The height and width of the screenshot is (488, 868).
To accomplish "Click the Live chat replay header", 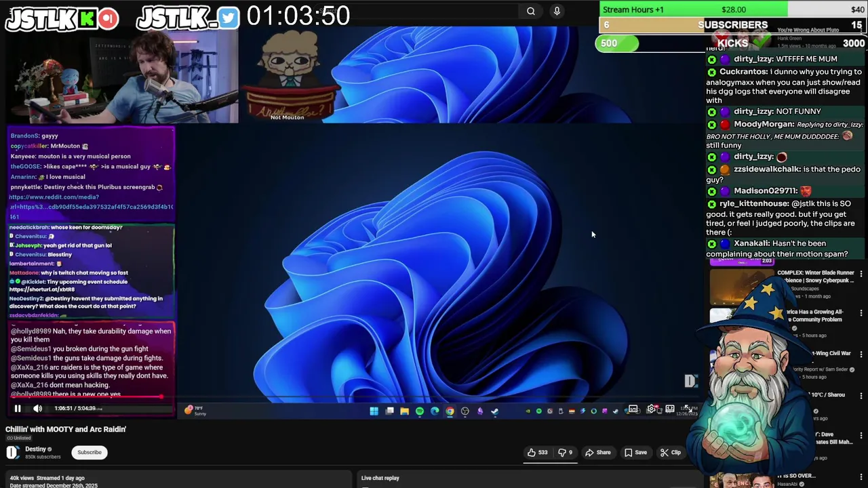I will pos(380,478).
